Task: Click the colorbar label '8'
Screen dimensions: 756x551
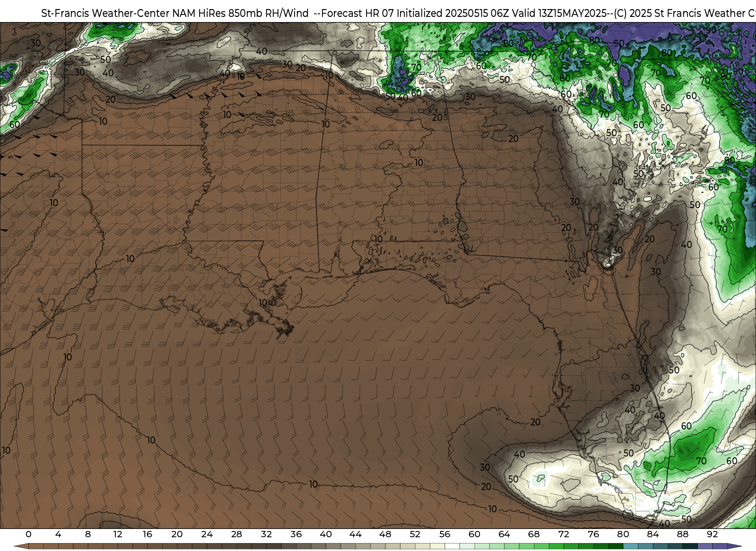Action: pos(88,534)
